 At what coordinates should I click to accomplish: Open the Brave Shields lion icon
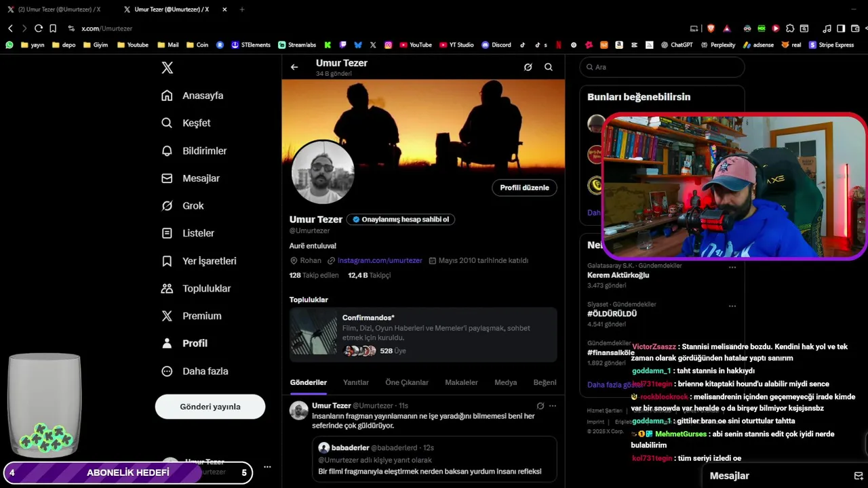coord(711,28)
